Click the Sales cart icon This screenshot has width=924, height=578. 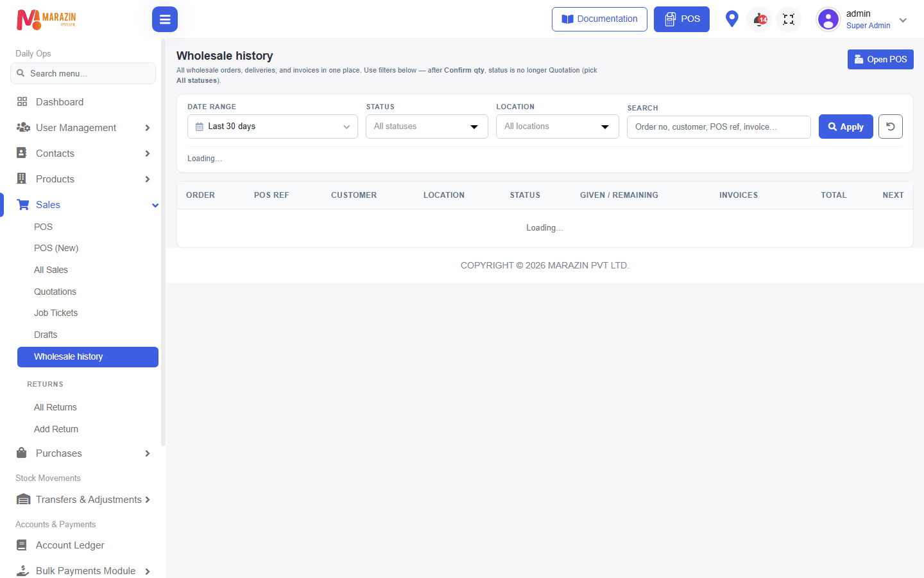tap(23, 204)
